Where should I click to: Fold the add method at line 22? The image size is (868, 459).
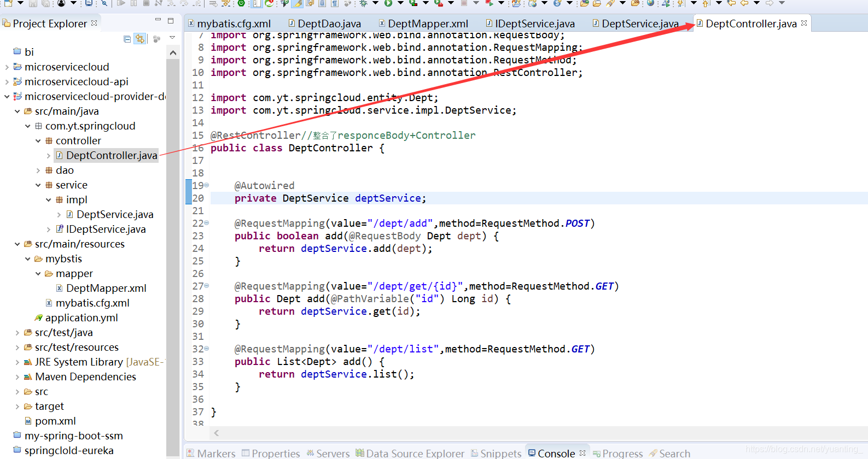pos(206,223)
